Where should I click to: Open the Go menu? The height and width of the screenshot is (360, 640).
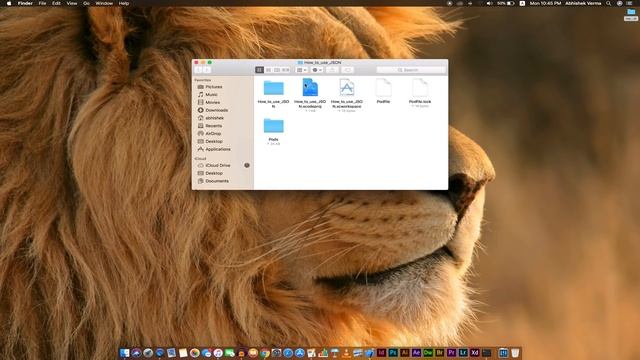[x=87, y=3]
